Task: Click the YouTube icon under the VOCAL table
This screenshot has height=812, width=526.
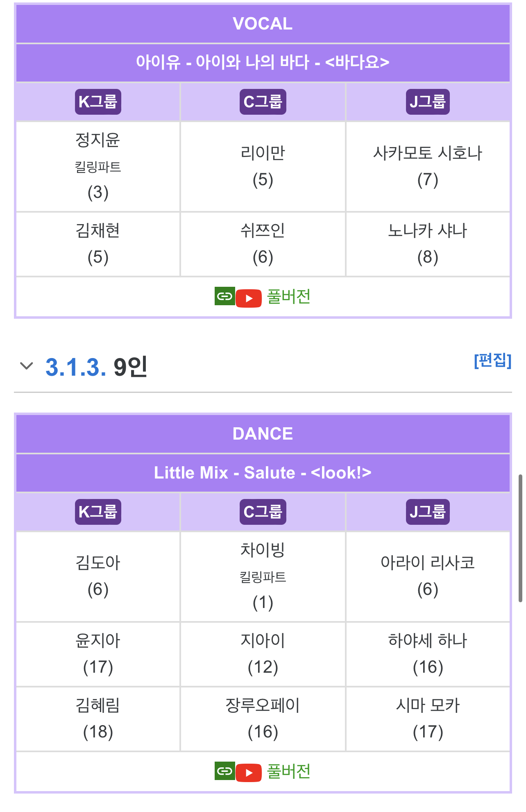Action: coord(249,297)
